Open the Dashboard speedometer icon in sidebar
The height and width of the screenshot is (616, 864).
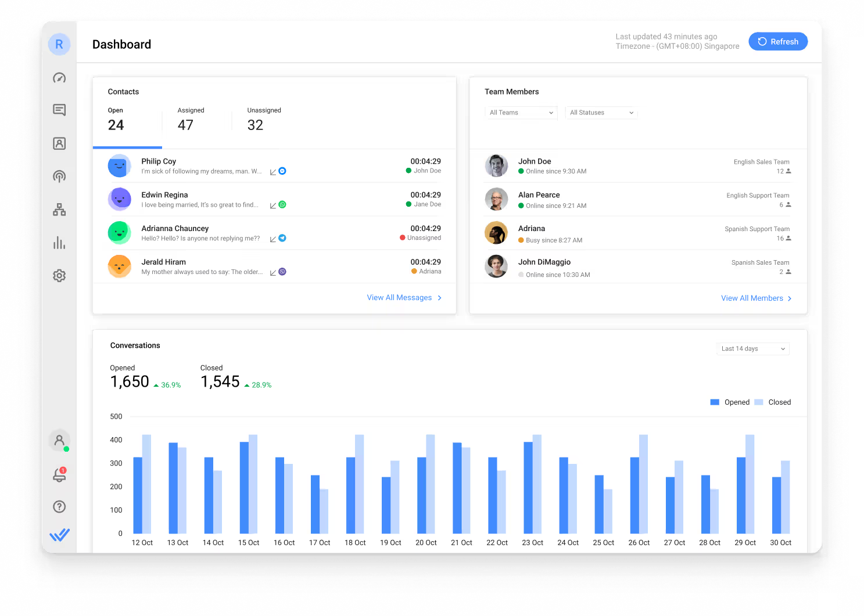click(x=59, y=77)
